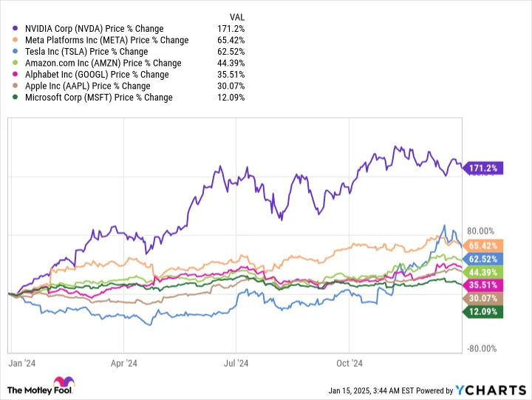This screenshot has height=400, width=532.
Task: Click the Jul '24 axis marker
Action: [236, 363]
